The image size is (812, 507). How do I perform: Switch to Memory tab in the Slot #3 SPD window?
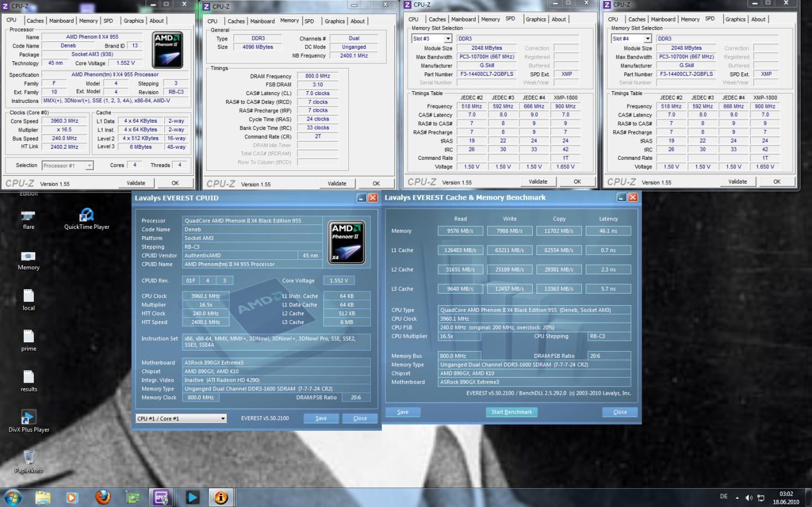tap(491, 19)
